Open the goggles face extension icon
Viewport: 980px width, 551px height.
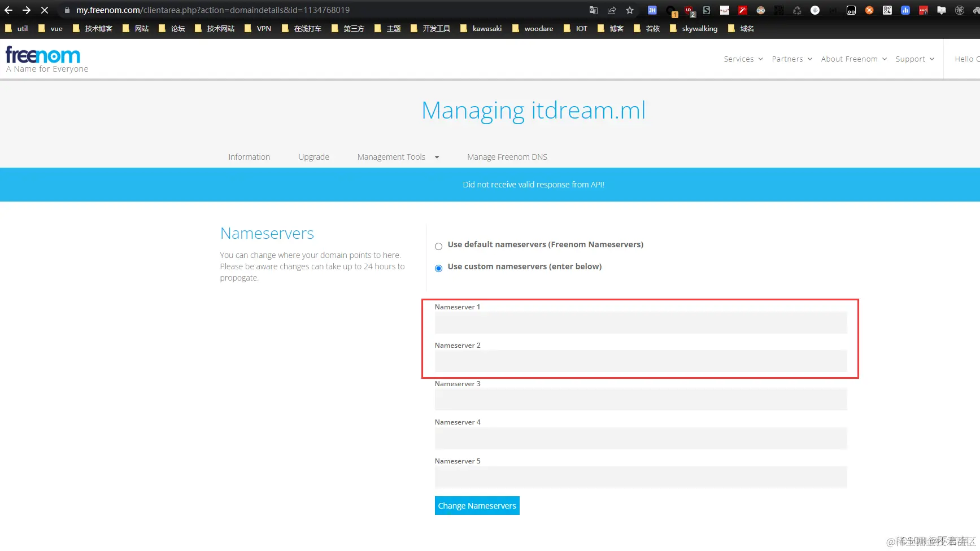761,10
